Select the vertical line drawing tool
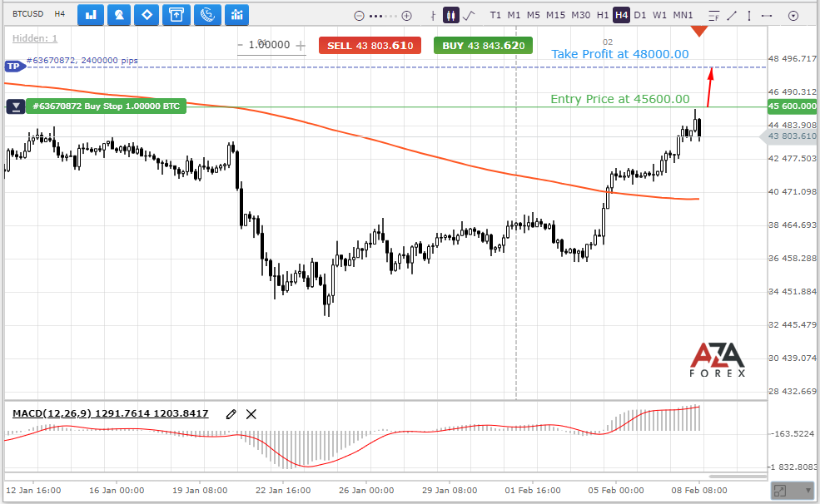This screenshot has width=820, height=504. pos(749,16)
